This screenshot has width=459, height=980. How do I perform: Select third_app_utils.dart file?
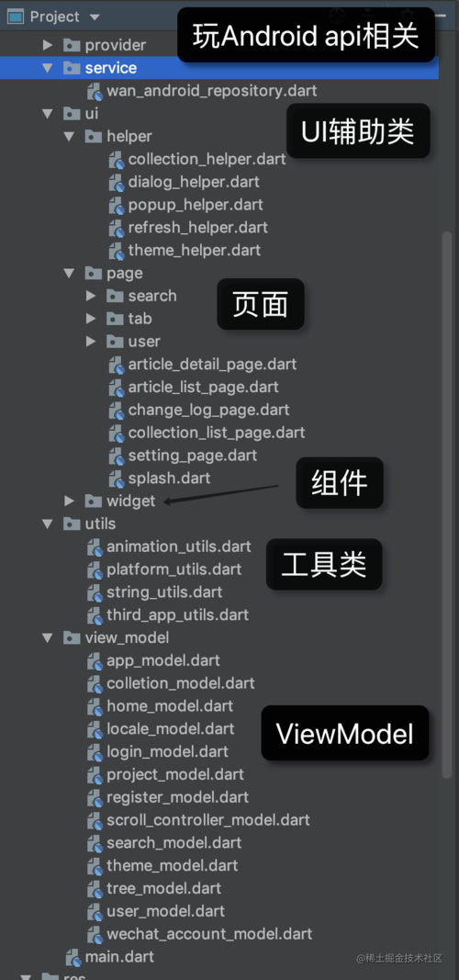(x=177, y=615)
